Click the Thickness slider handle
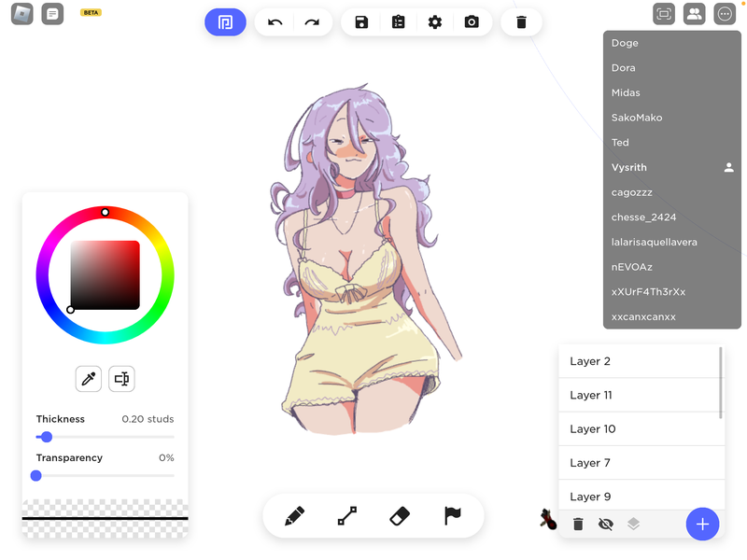The image size is (747, 560). click(47, 437)
